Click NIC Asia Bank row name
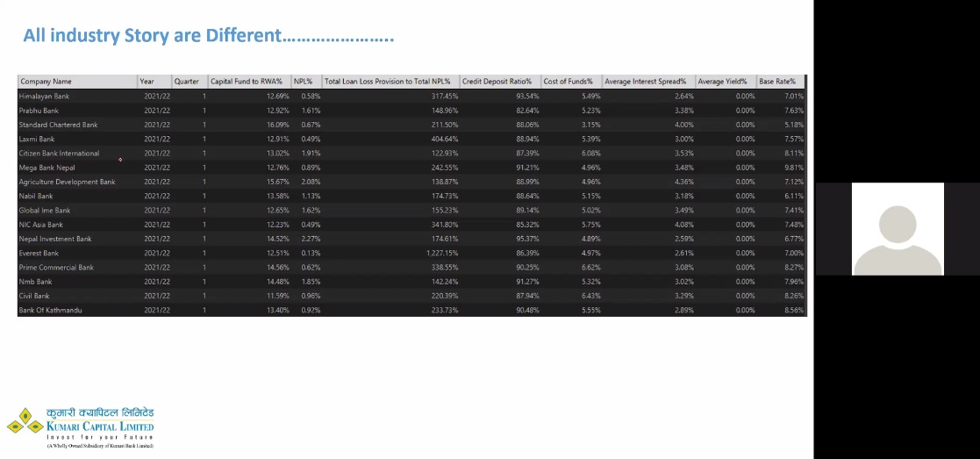Screen dimensions: 980x459 coord(40,225)
